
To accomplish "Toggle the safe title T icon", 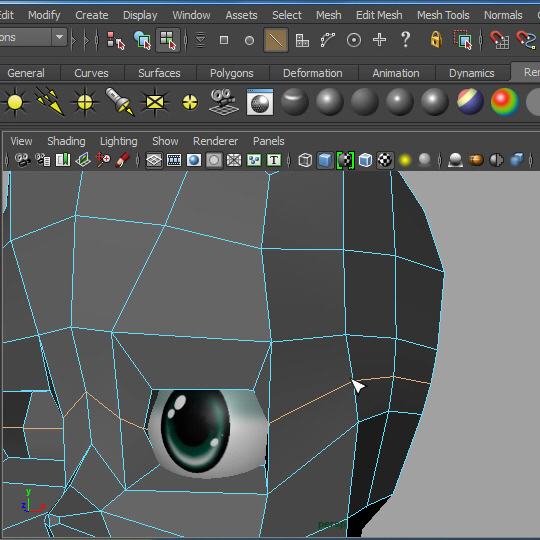I will 274,160.
